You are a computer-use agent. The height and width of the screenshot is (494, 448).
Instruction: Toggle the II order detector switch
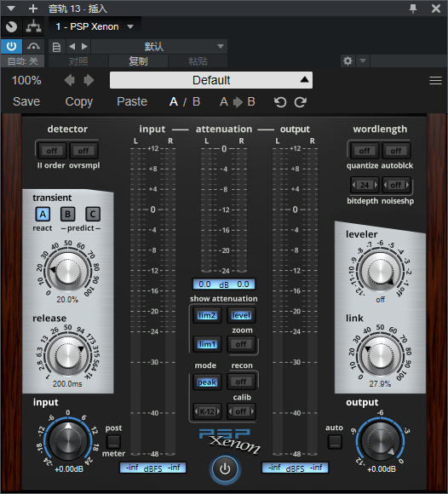pos(52,151)
